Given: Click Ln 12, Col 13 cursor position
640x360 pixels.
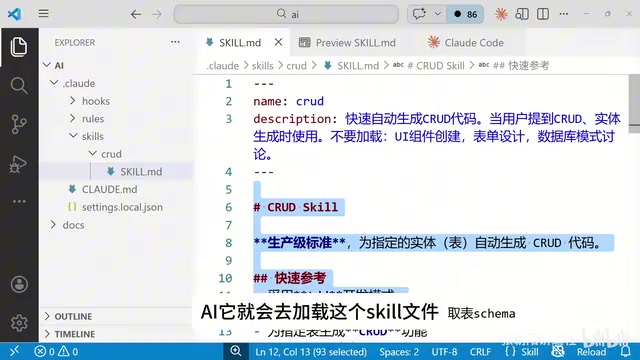Looking at the screenshot, I should pos(311,352).
